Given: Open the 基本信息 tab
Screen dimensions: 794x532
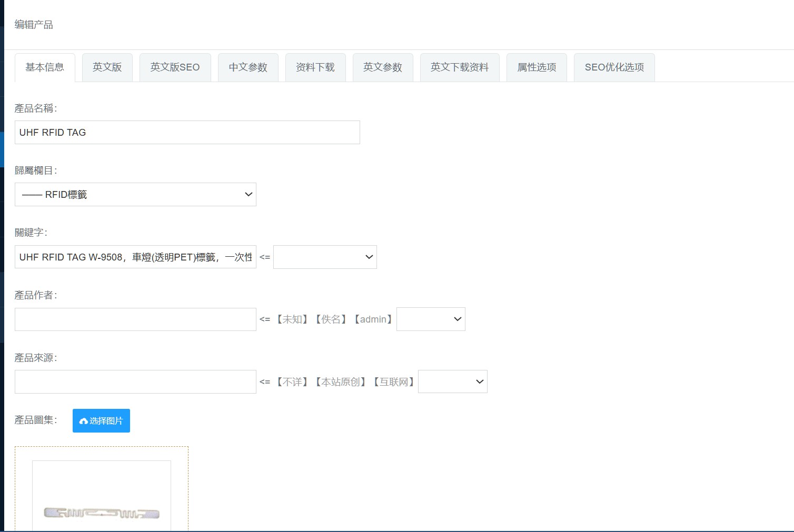Looking at the screenshot, I should click(45, 67).
